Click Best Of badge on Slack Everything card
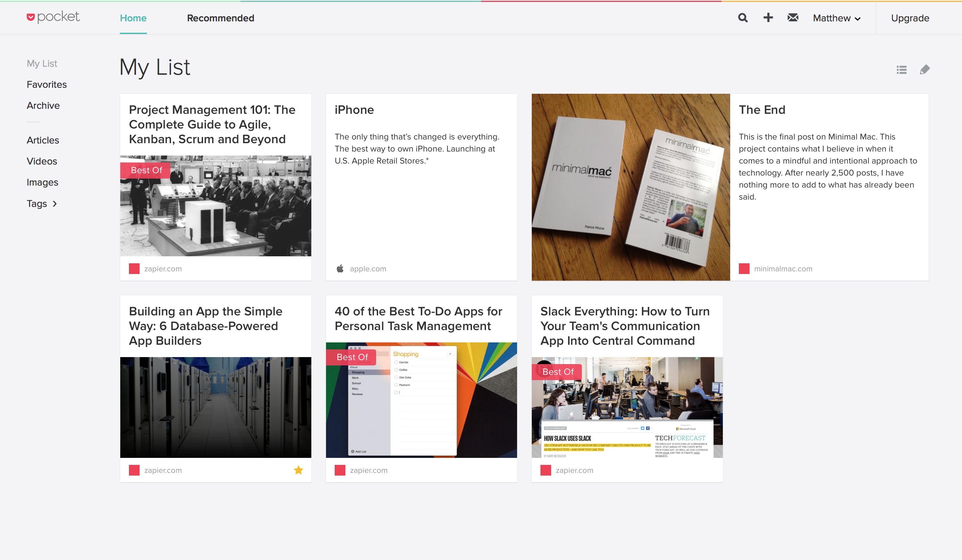This screenshot has width=962, height=560. pyautogui.click(x=557, y=372)
